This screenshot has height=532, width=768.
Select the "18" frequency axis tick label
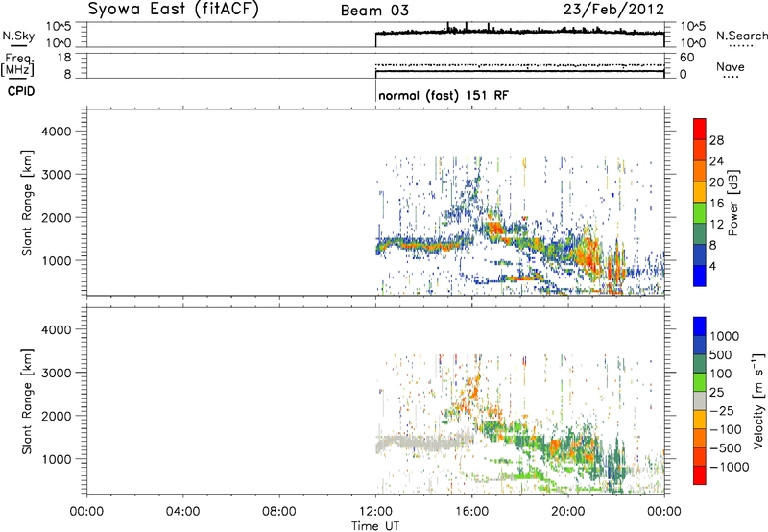tap(64, 58)
